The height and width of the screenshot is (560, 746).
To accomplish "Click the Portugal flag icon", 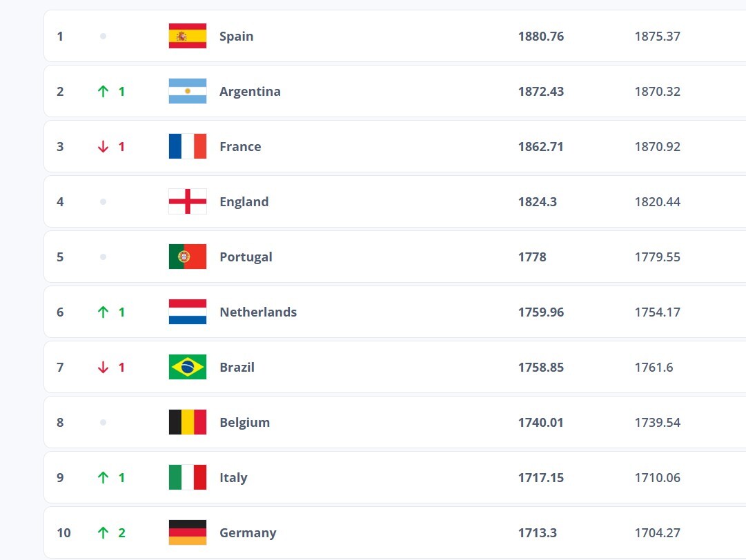I will coord(188,257).
